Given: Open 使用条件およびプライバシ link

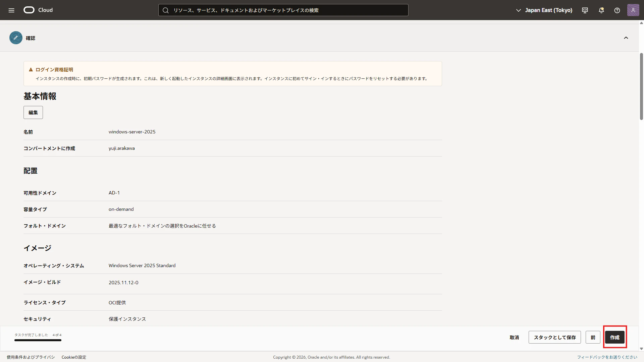Looking at the screenshot, I should 31,357.
